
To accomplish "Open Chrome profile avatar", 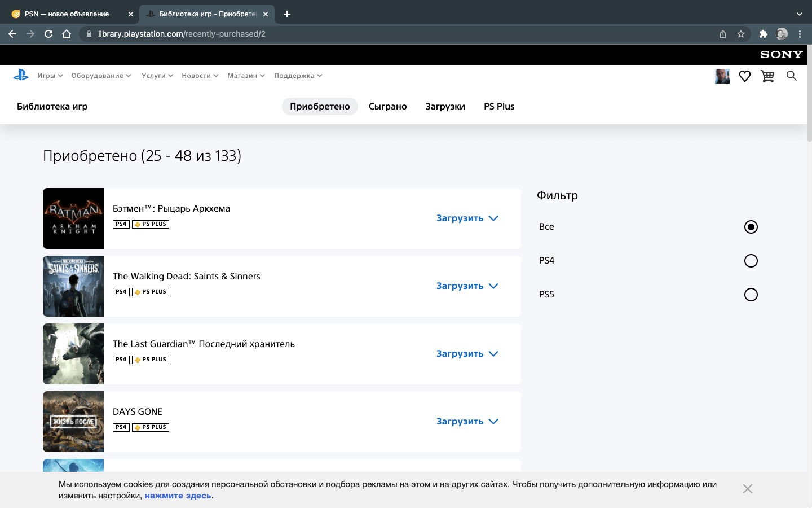I will [x=782, y=34].
